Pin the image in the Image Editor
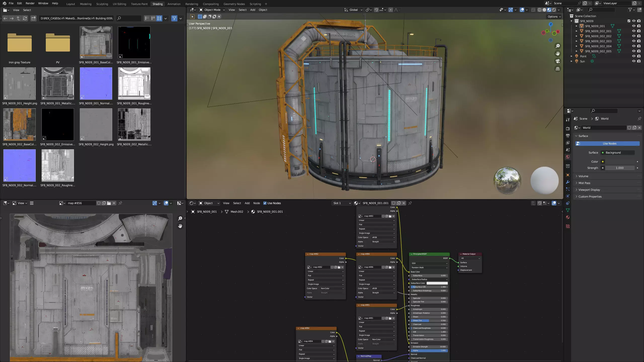644x362 pixels. 120,203
